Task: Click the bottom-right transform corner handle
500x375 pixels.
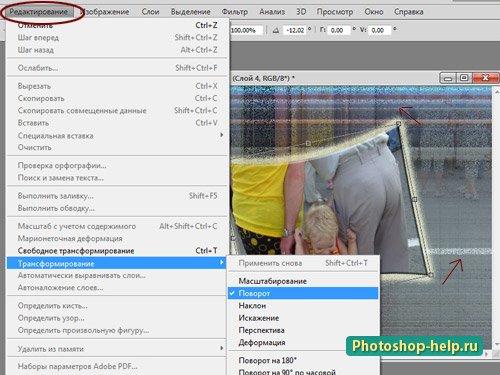Action: pos(430,275)
